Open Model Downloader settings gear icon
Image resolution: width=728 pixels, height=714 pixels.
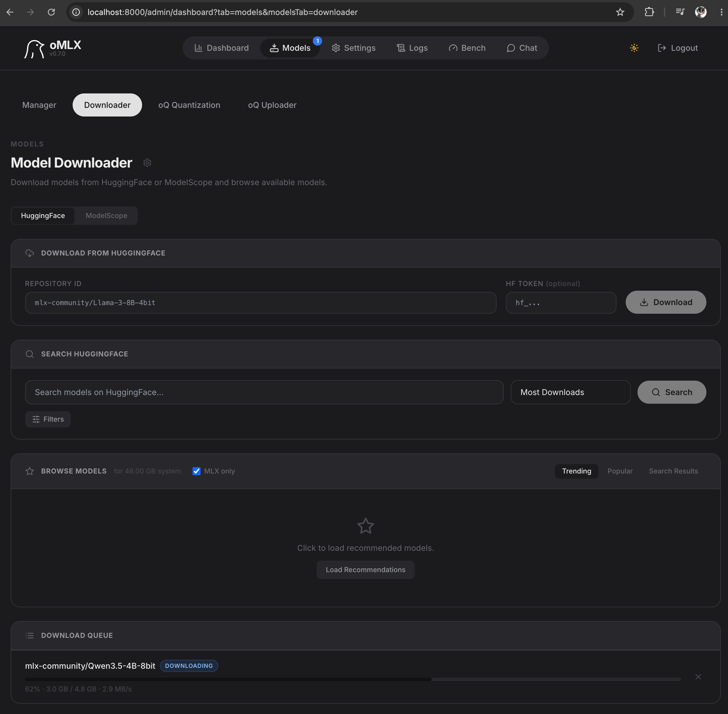[147, 163]
